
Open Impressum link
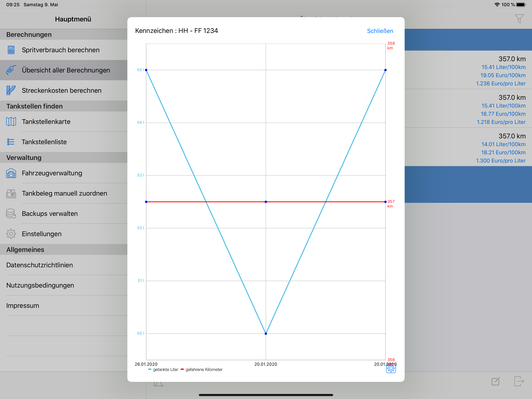coord(64,305)
